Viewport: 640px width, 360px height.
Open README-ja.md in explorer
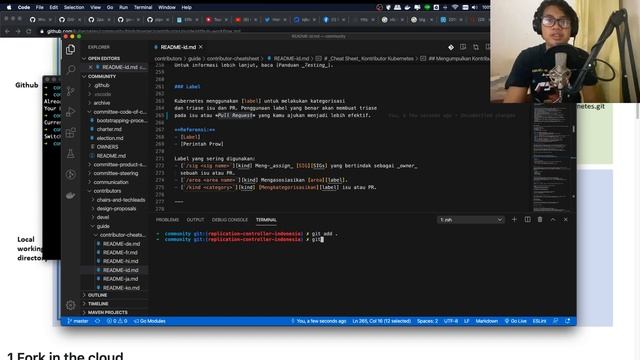pos(120,279)
